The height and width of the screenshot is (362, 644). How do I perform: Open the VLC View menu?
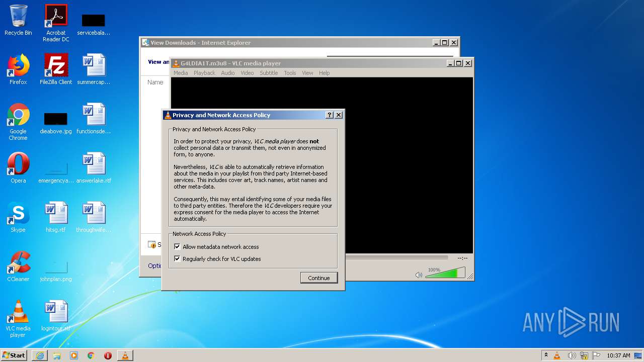(x=307, y=73)
